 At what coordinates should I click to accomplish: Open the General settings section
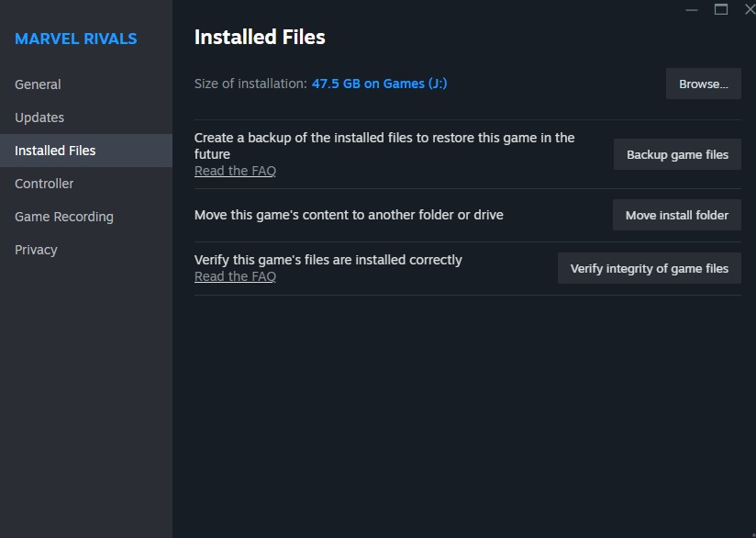point(38,84)
